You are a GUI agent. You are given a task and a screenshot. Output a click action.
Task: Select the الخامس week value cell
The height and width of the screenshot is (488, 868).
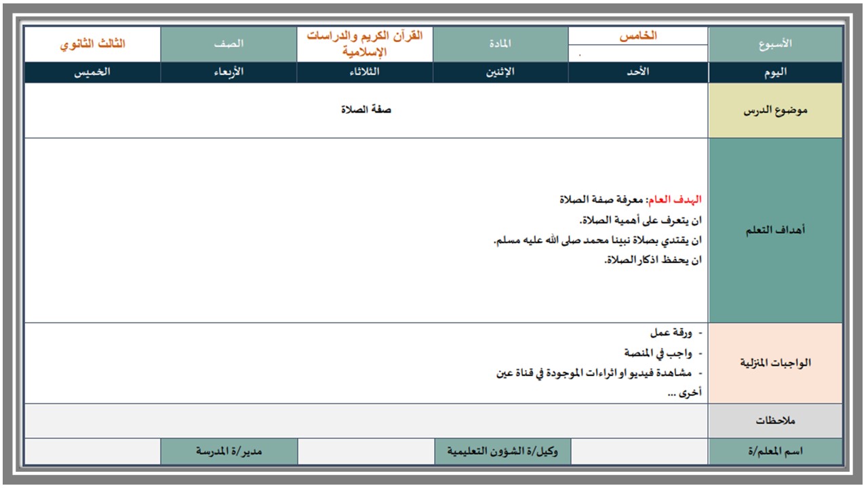click(638, 36)
